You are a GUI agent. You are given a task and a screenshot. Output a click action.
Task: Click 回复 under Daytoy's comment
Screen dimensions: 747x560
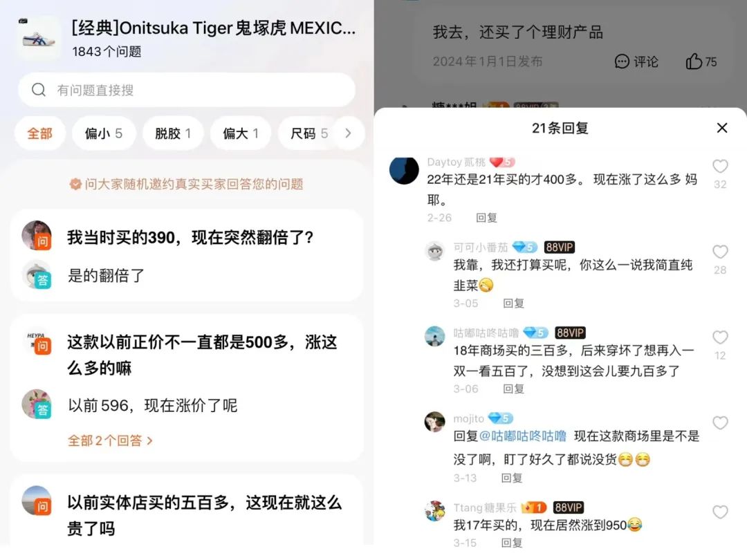tap(486, 218)
